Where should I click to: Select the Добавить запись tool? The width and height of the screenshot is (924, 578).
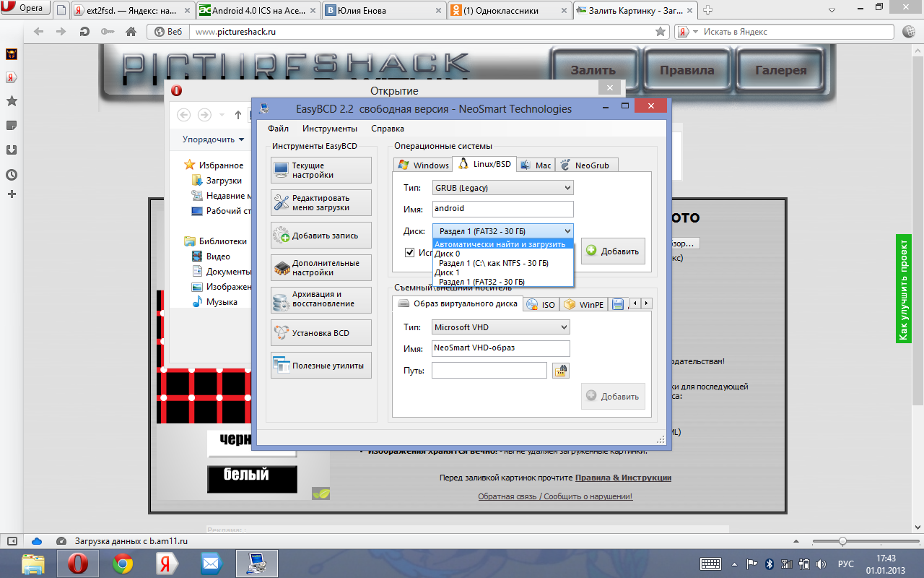tap(321, 236)
